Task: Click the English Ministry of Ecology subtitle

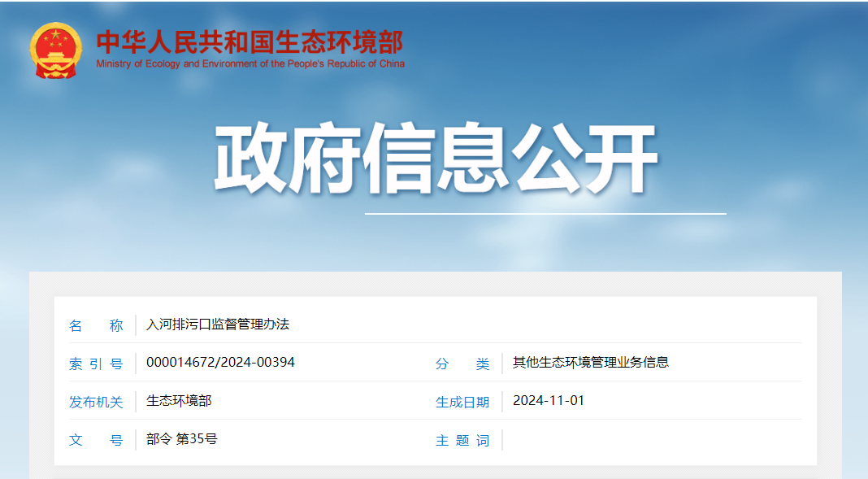Action: pos(250,63)
